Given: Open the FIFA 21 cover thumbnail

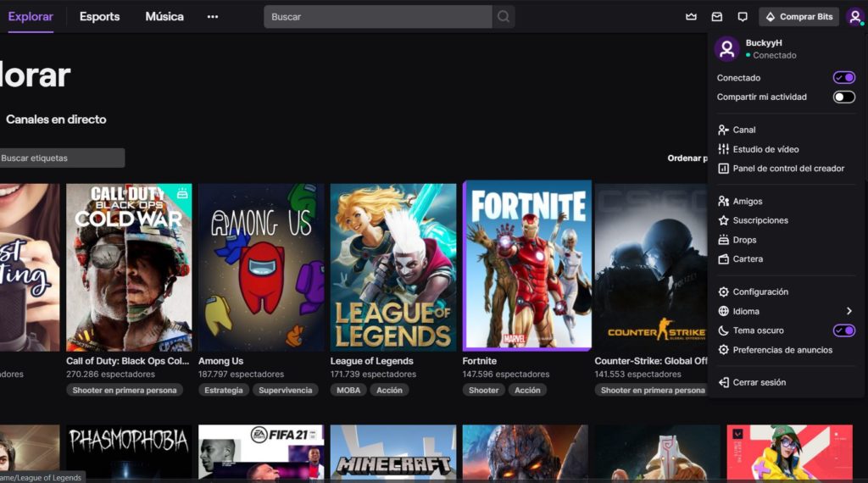Looking at the screenshot, I should 261,452.
